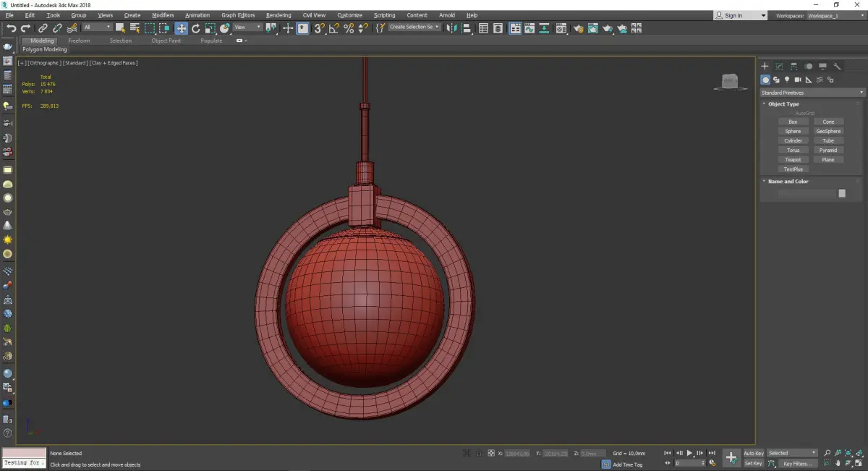Click the Key Filters... button
The width and height of the screenshot is (868, 471).
pos(796,463)
